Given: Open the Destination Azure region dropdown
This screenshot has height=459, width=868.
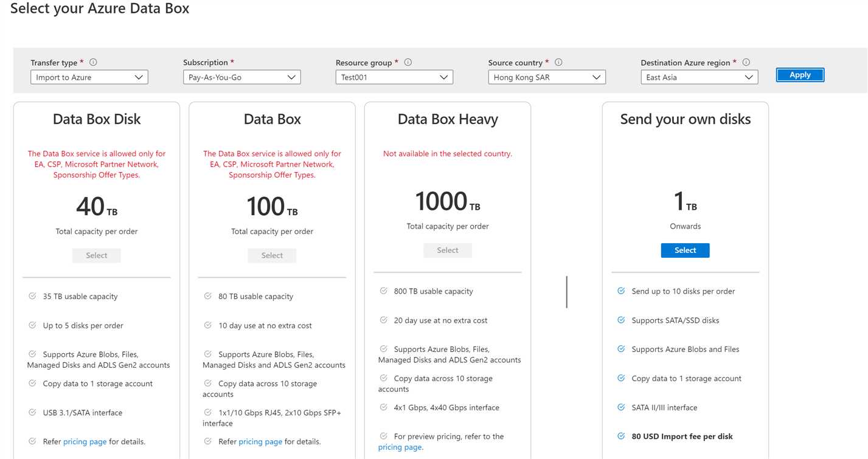Looking at the screenshot, I should pyautogui.click(x=700, y=77).
